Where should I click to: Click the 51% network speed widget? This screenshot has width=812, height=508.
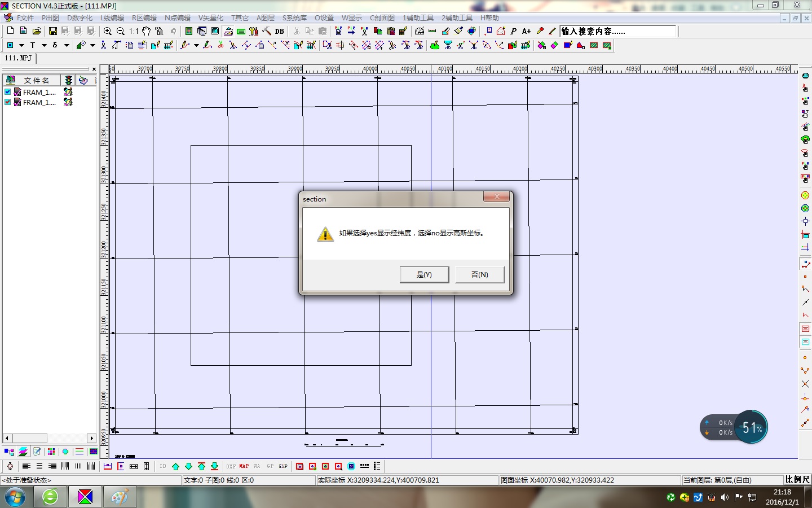(x=751, y=427)
